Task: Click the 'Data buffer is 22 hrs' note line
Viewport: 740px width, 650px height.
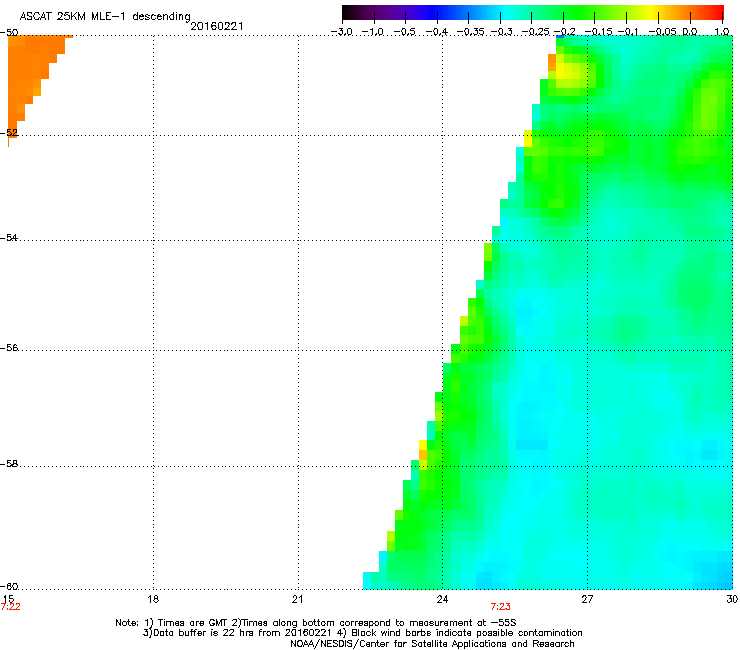Action: click(362, 633)
